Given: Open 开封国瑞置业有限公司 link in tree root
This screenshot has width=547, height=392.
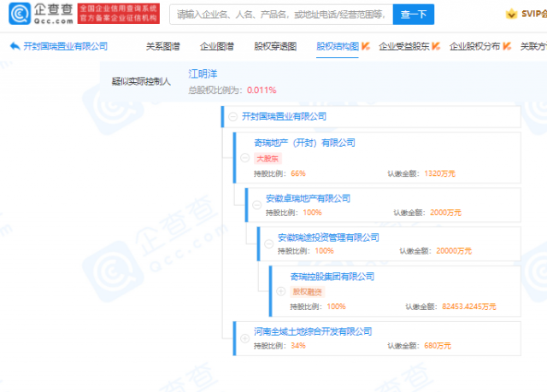Looking at the screenshot, I should point(284,116).
